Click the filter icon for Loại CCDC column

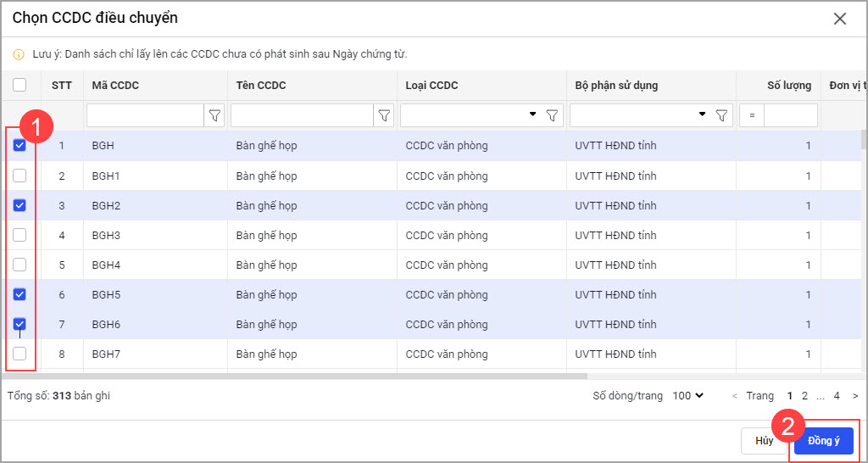point(553,115)
